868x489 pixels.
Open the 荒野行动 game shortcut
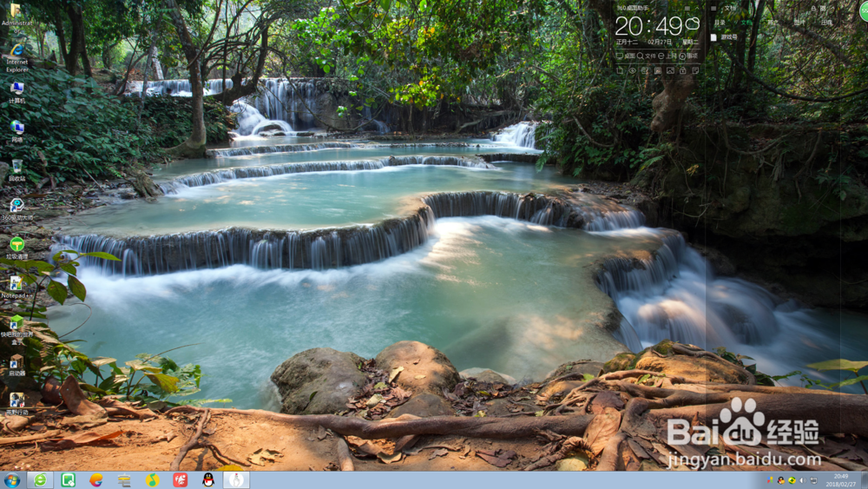tap(16, 404)
